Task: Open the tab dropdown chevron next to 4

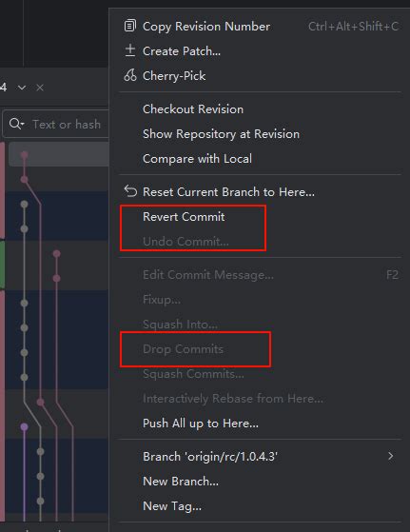Action: pos(22,88)
